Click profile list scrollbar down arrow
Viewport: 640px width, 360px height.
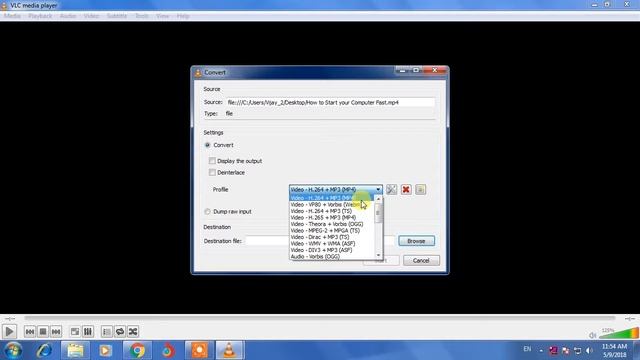click(378, 256)
